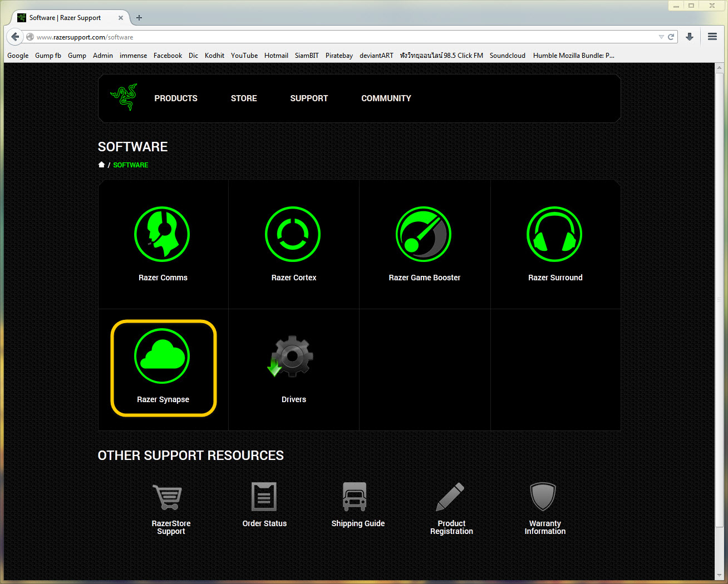The height and width of the screenshot is (584, 728).
Task: Open the Razer Synapse cloud icon
Action: click(162, 356)
